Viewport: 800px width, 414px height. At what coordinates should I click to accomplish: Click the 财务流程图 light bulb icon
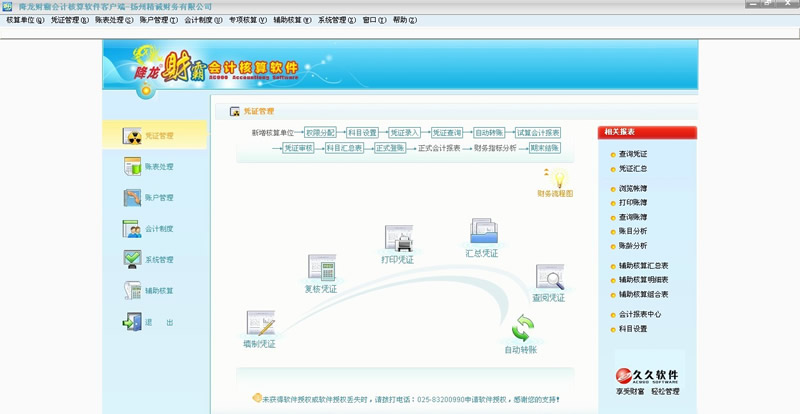click(x=559, y=179)
